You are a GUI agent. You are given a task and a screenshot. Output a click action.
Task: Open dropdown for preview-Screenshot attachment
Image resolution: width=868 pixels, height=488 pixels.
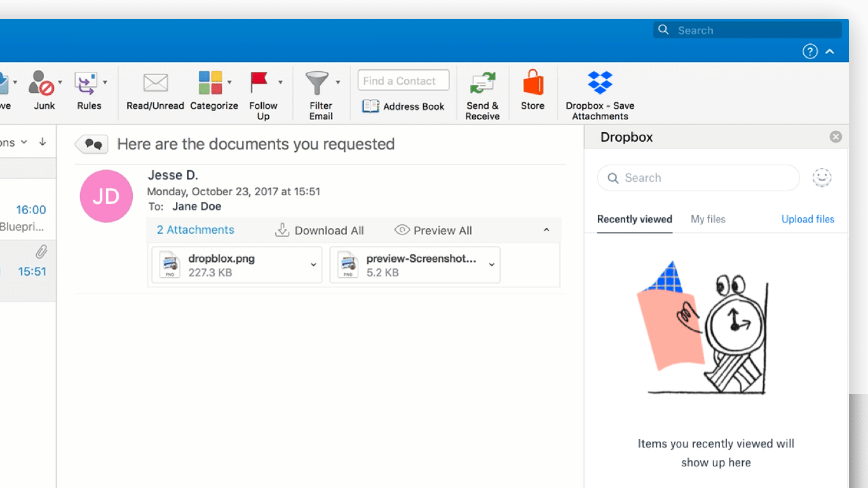(x=492, y=265)
